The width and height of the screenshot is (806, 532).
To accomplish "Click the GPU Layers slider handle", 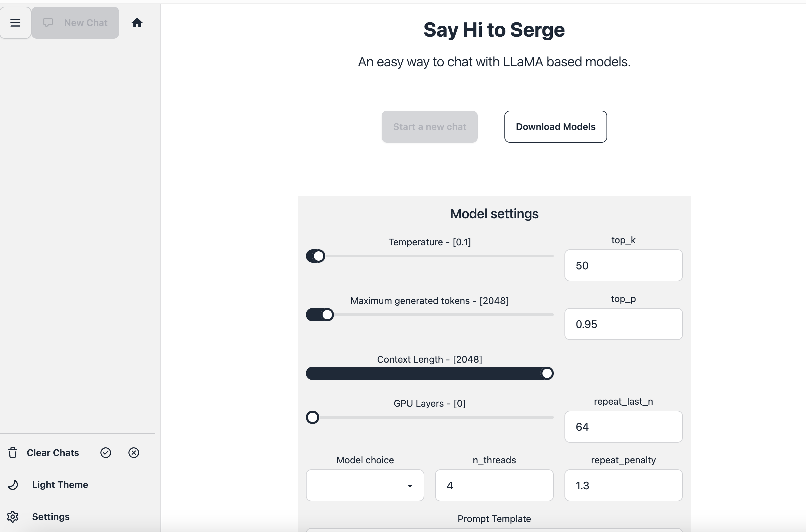I will 313,418.
